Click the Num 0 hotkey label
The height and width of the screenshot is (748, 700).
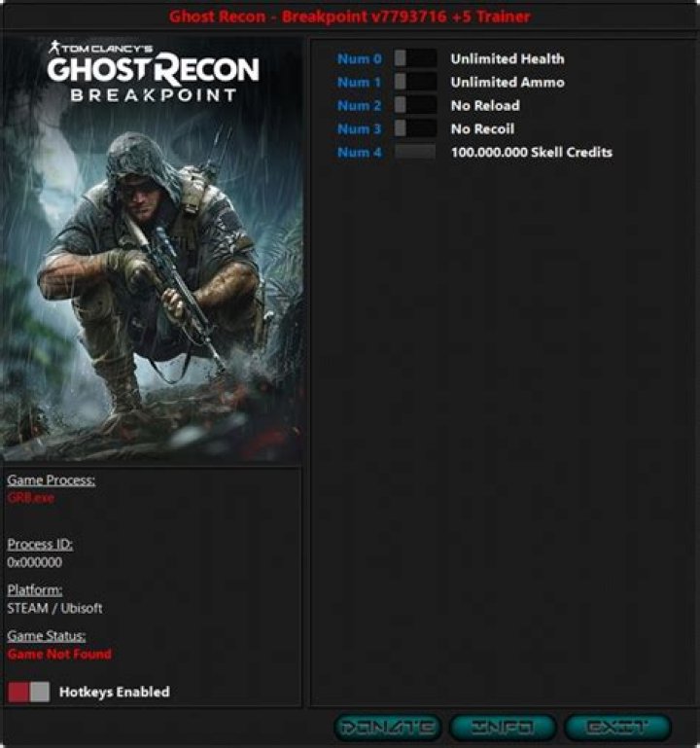click(x=360, y=58)
